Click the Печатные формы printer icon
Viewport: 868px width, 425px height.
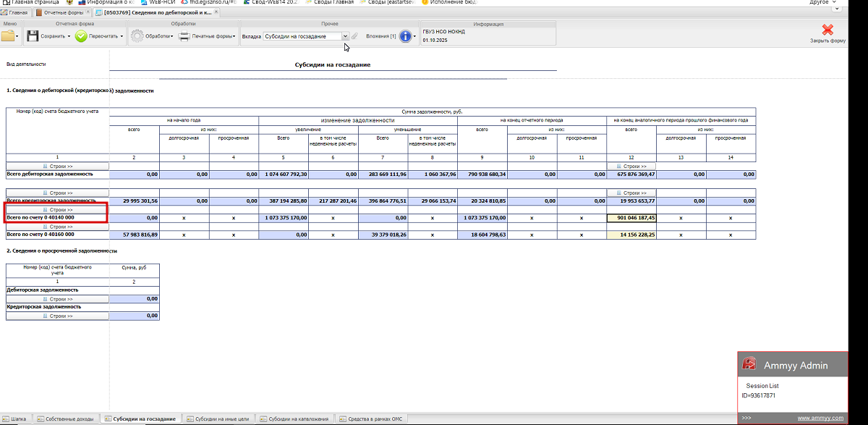[x=184, y=35]
